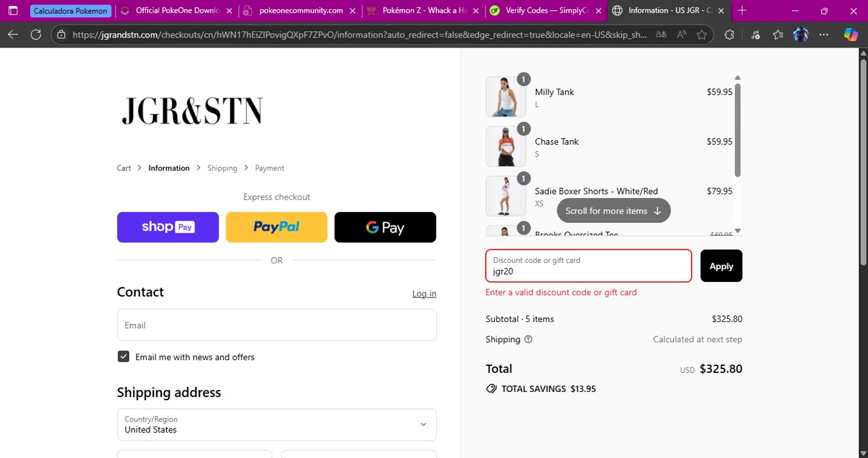Viewport: 868px width, 458px height.
Task: Click the shipping help question mark icon
Action: click(528, 339)
